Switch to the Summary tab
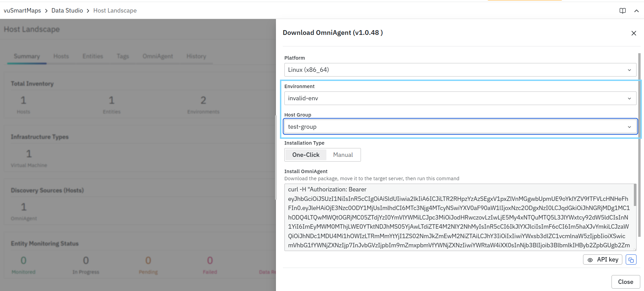This screenshot has height=291, width=644. click(x=27, y=56)
